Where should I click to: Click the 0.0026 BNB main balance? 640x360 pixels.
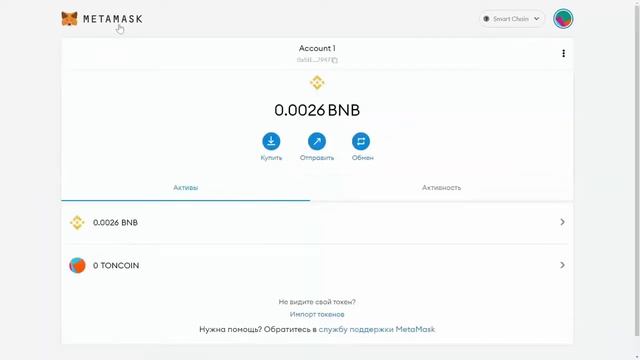click(x=317, y=110)
